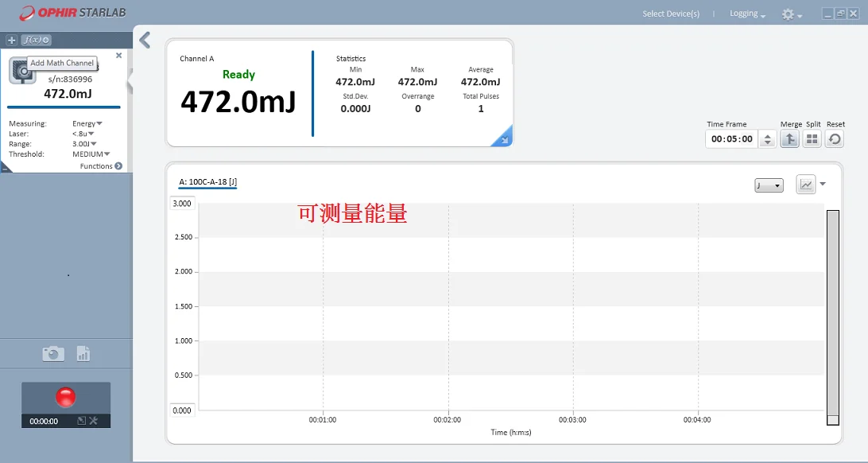The width and height of the screenshot is (868, 463).
Task: Open the Measuring Energy dropdown
Action: tap(87, 123)
